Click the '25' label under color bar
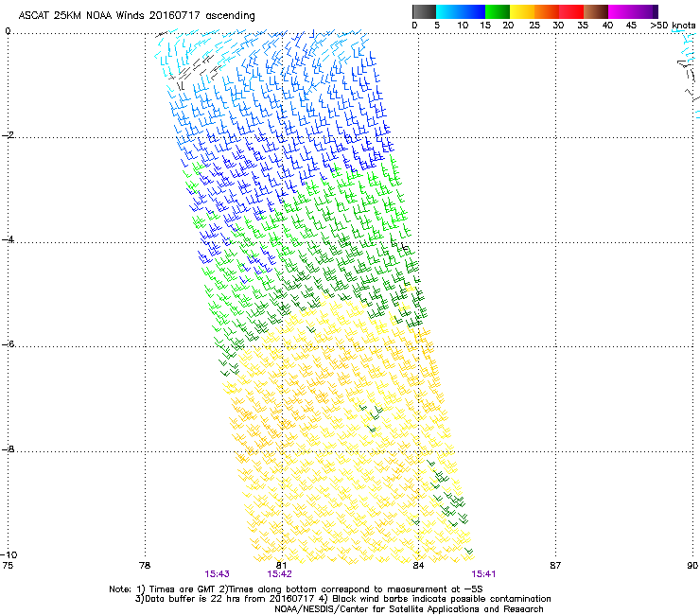This screenshot has height=615, width=700. click(534, 26)
